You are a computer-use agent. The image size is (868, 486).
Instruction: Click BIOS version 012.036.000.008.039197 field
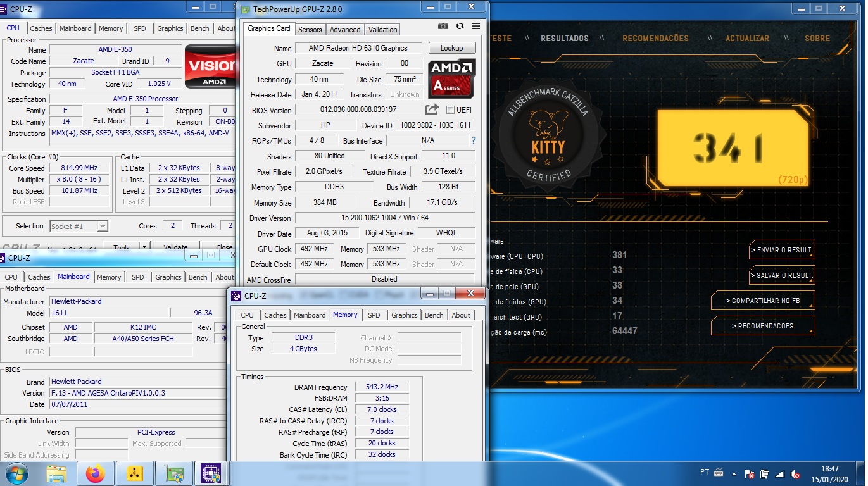[x=358, y=109]
